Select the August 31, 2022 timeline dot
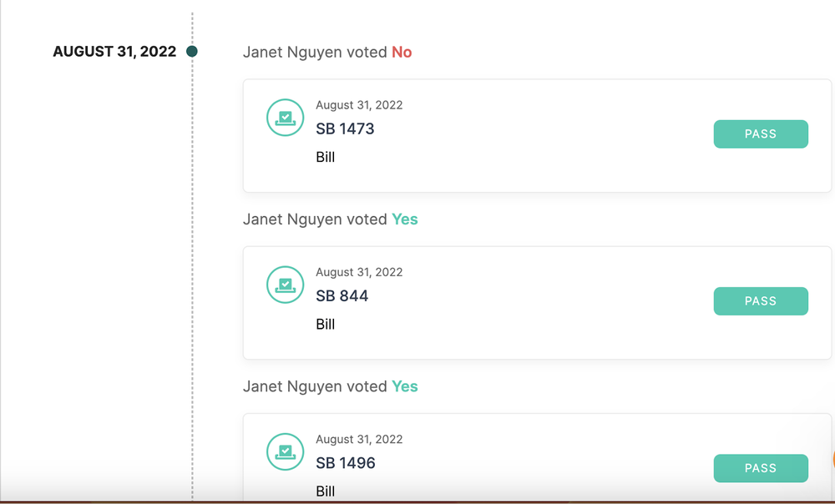This screenshot has height=504, width=835. click(192, 52)
